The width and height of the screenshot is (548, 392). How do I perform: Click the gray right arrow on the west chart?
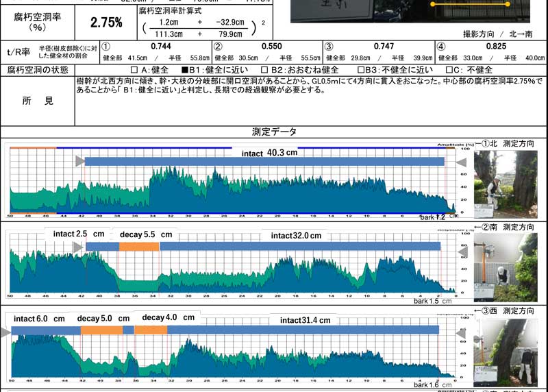pos(461,334)
